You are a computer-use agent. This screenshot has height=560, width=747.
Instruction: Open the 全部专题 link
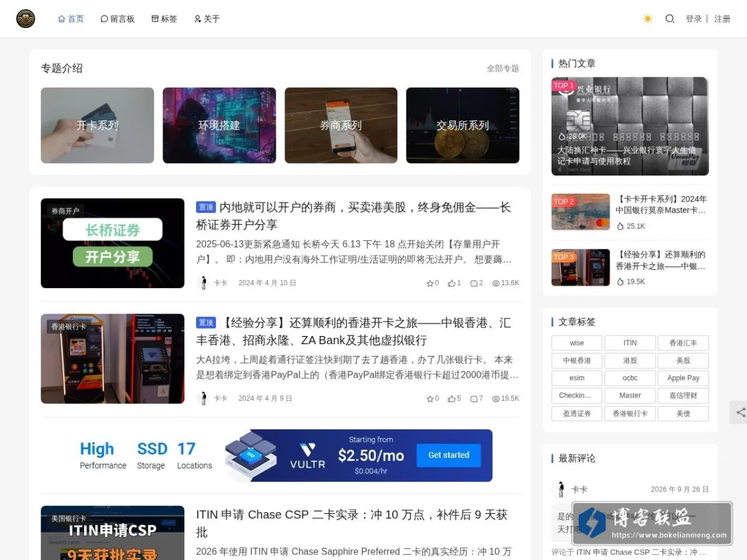pyautogui.click(x=502, y=68)
